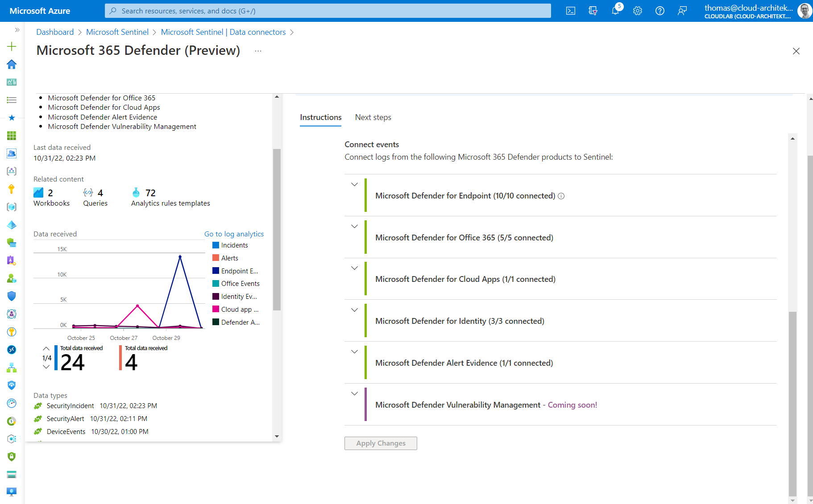Navigate to Dashboard breadcrumb
813x504 pixels.
(x=55, y=32)
